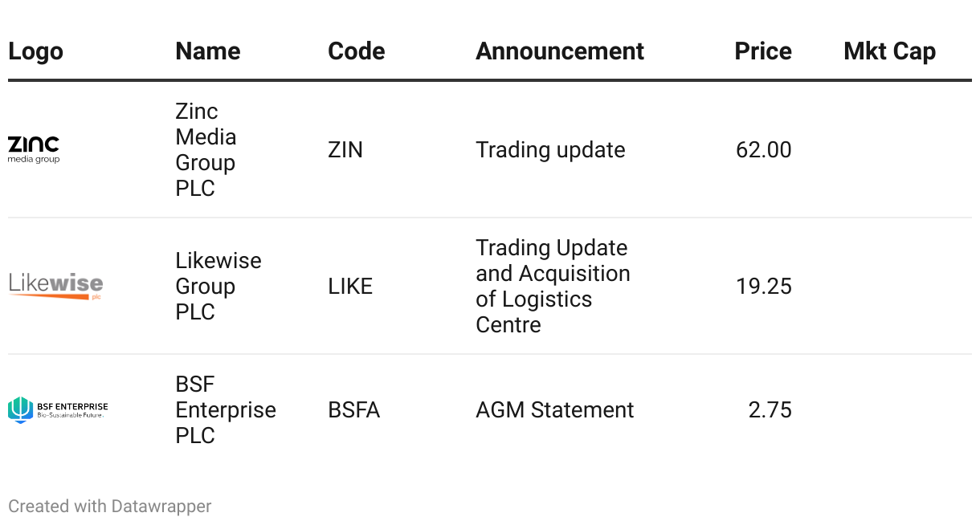Open the Acquisition of Logistics Centre announcement

[x=552, y=286]
